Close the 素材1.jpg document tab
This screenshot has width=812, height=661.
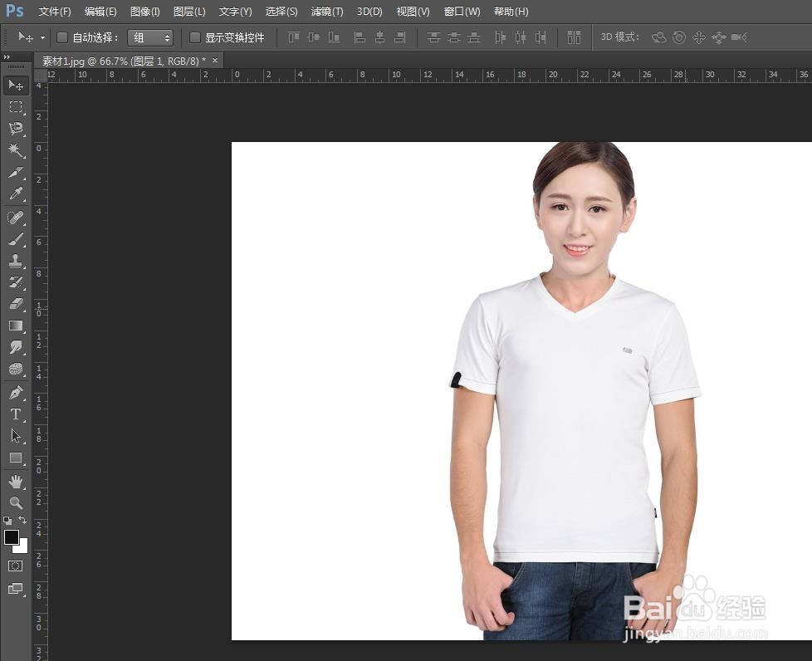(x=215, y=61)
